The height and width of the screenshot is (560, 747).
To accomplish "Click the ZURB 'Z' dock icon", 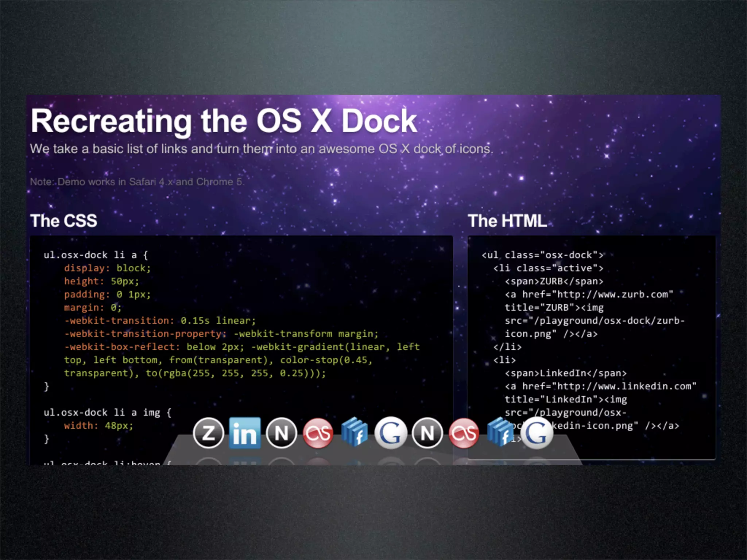I will pyautogui.click(x=208, y=433).
